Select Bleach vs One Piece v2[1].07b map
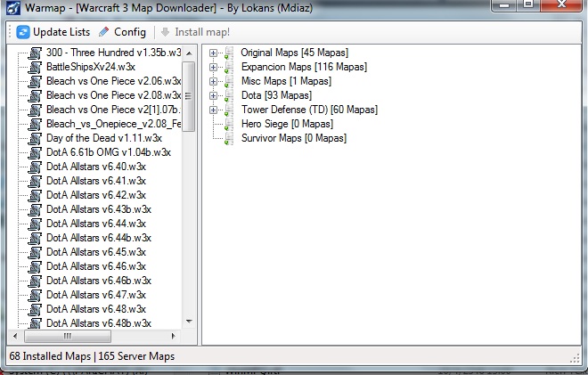Screen dimensions: 588x375 pyautogui.click(x=113, y=110)
